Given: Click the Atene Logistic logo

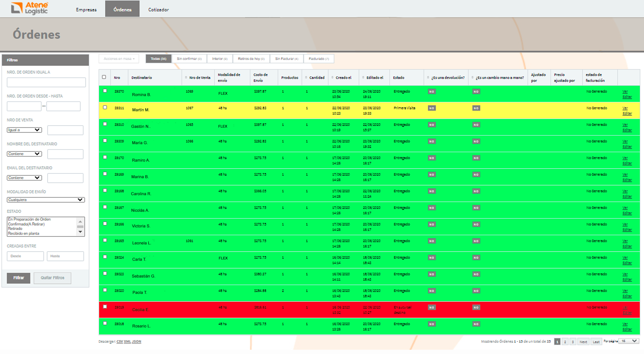Looking at the screenshot, I should coord(30,8).
